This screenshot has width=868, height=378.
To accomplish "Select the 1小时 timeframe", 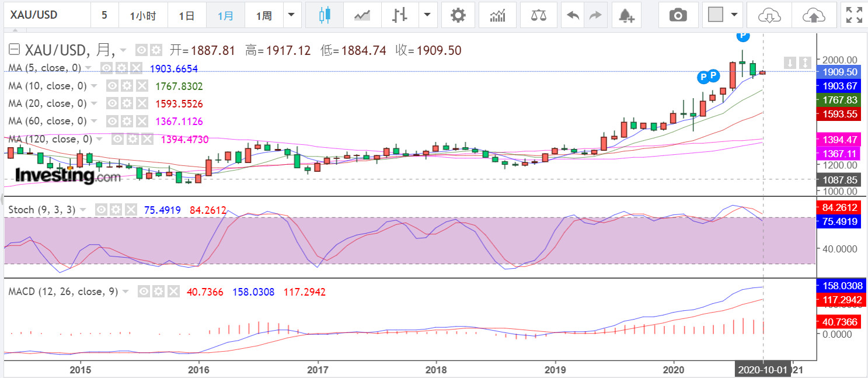I will point(142,15).
